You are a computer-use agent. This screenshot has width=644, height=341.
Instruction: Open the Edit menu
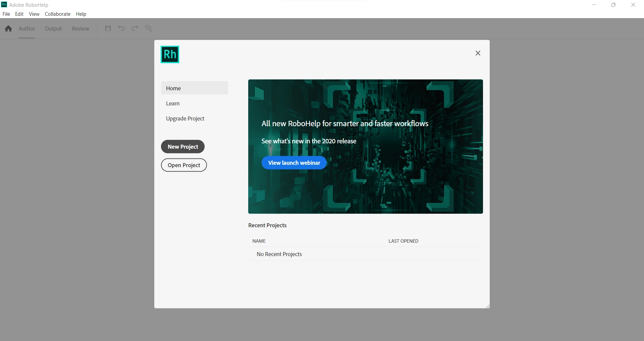[19, 14]
